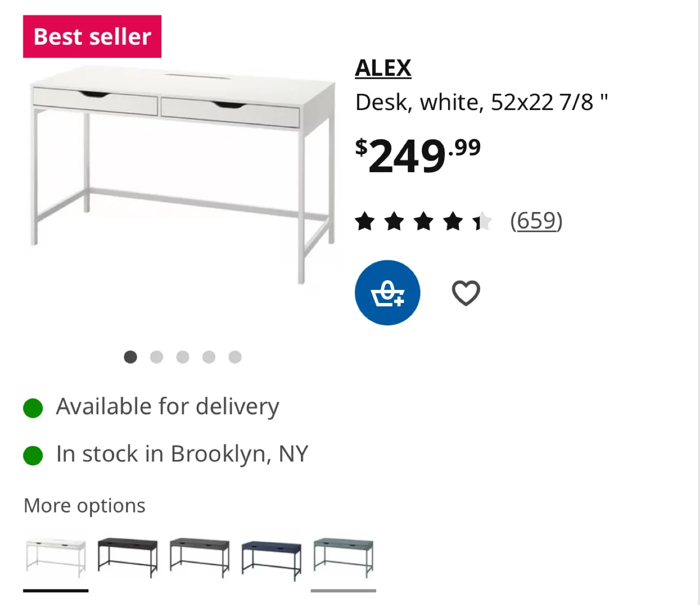Open the 659 reviews link
This screenshot has height=605, width=700.
[x=536, y=221]
